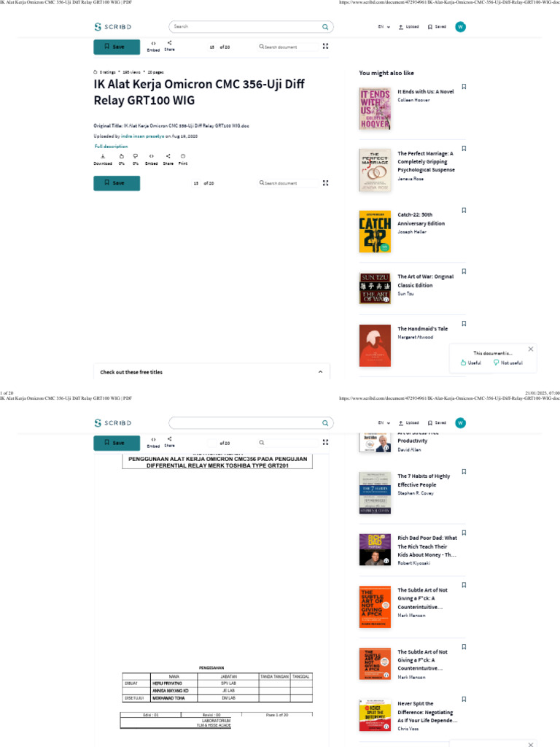The width and height of the screenshot is (560, 747).
Task: Collapse the Check out these free titles panel
Action: pos(321,372)
